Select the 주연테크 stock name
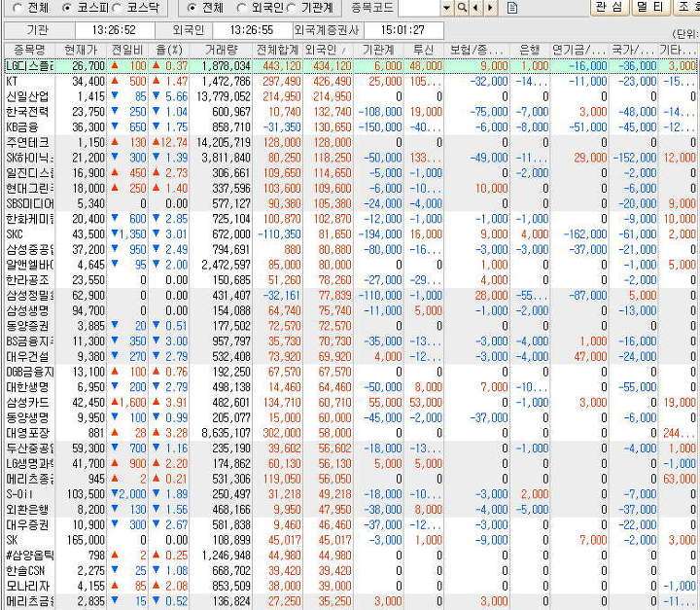The width and height of the screenshot is (700, 610). point(27,143)
